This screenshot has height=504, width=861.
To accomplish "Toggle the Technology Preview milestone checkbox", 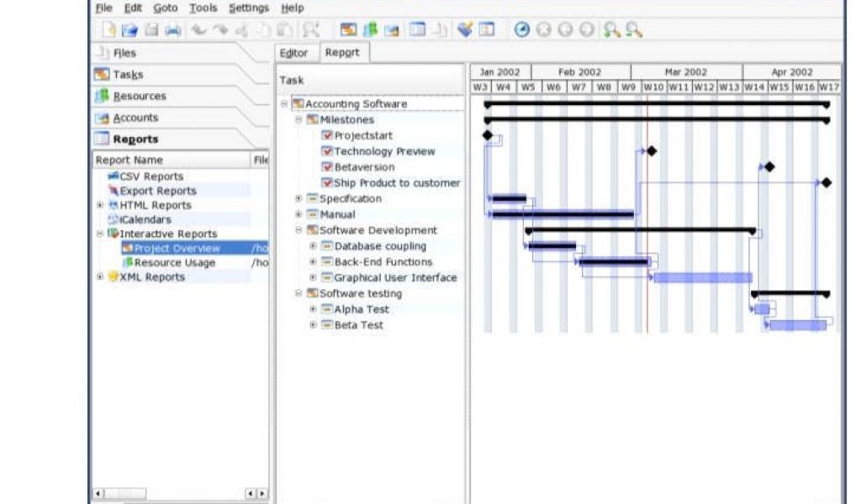I will [x=327, y=151].
